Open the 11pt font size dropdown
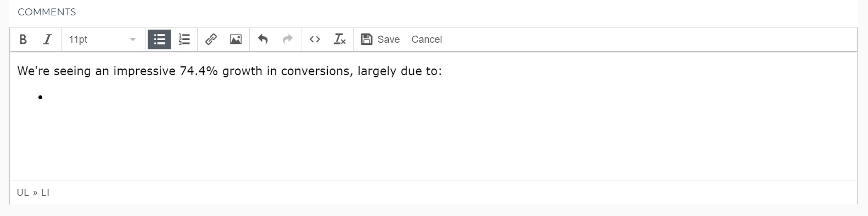 coord(103,39)
